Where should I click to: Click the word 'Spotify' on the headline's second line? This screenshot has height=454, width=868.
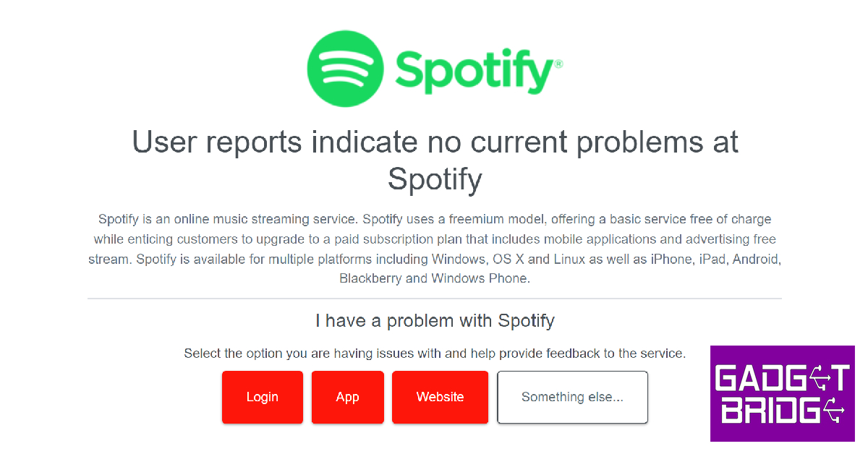(x=434, y=179)
